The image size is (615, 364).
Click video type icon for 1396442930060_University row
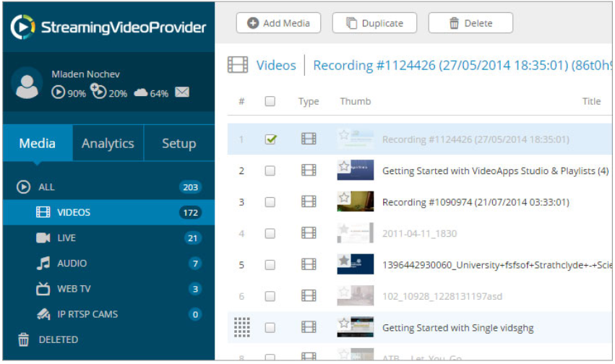point(309,264)
